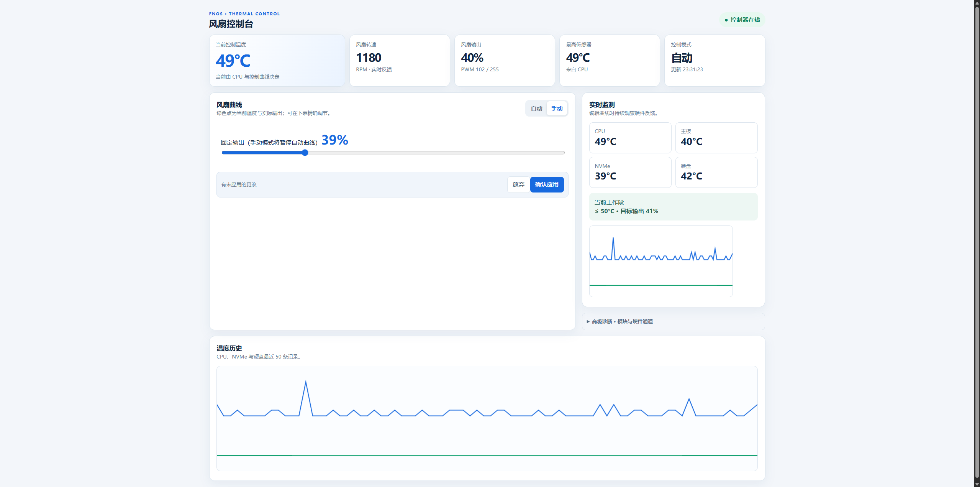Click the page's vertical scrollbar down arrow
The height and width of the screenshot is (487, 980).
pyautogui.click(x=977, y=484)
